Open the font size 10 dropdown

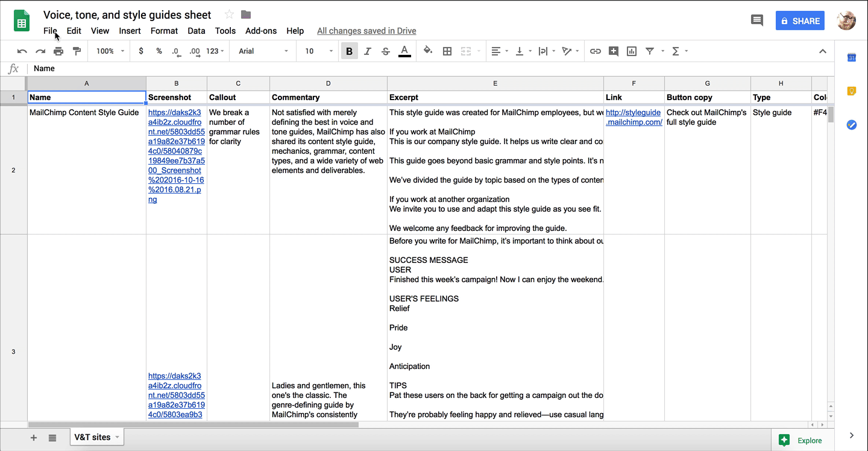[x=318, y=51]
